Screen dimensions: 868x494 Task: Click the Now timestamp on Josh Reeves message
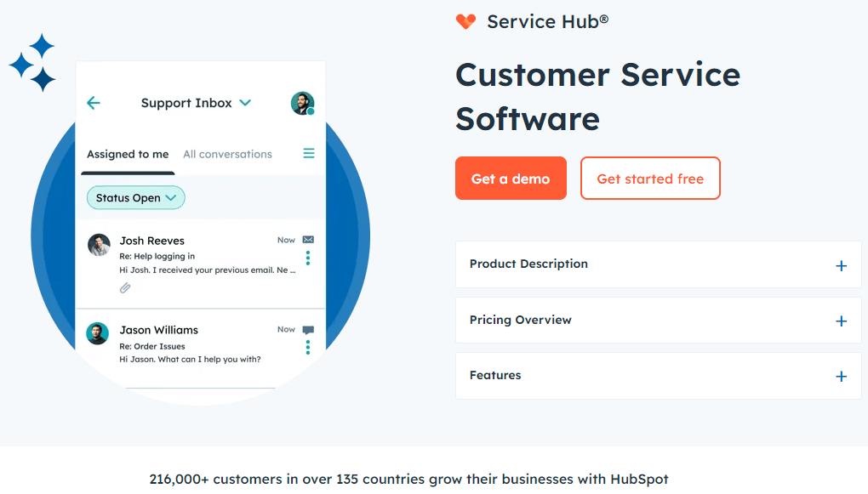(x=286, y=240)
